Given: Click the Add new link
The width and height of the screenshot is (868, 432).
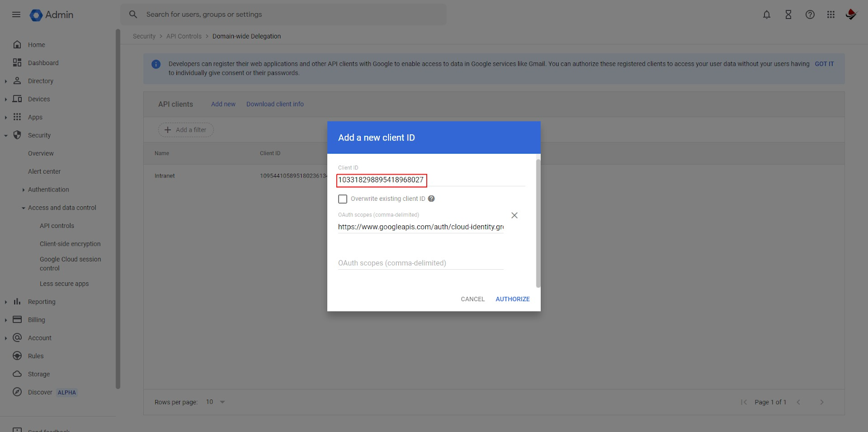Looking at the screenshot, I should (223, 104).
